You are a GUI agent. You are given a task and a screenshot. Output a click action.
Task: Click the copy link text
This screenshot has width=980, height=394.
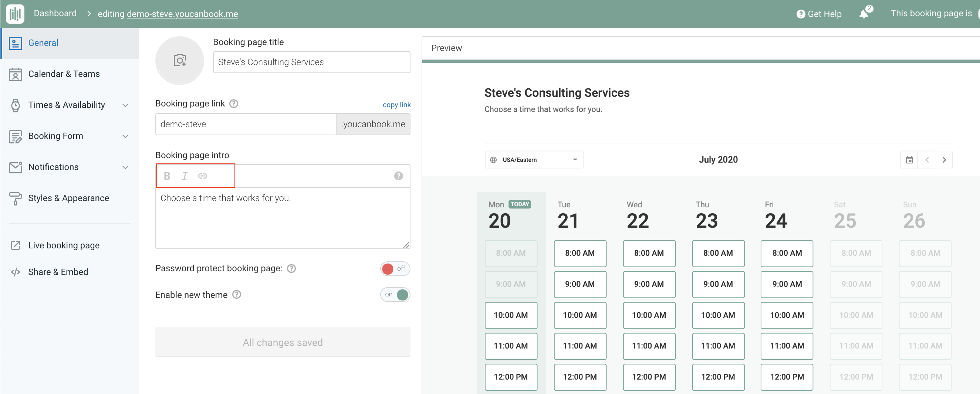tap(396, 105)
